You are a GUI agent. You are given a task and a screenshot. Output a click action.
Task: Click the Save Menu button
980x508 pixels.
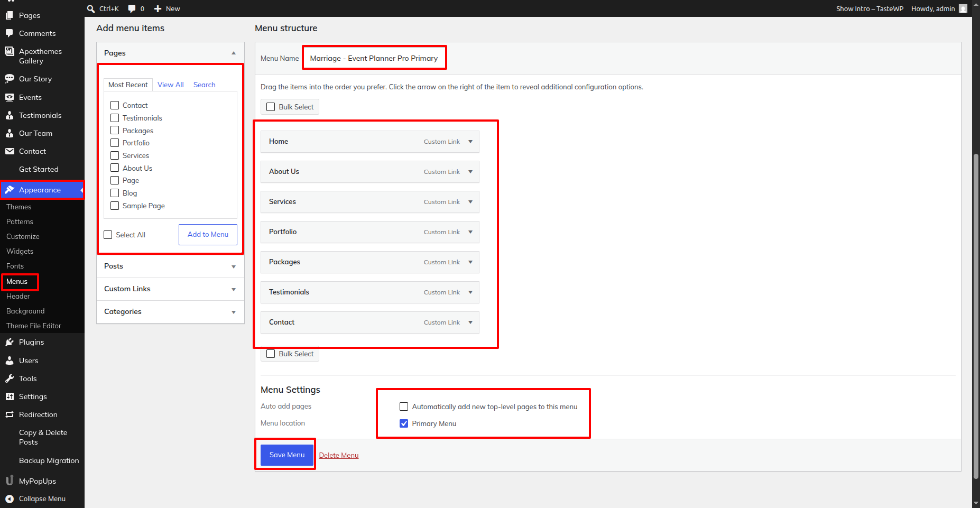287,455
